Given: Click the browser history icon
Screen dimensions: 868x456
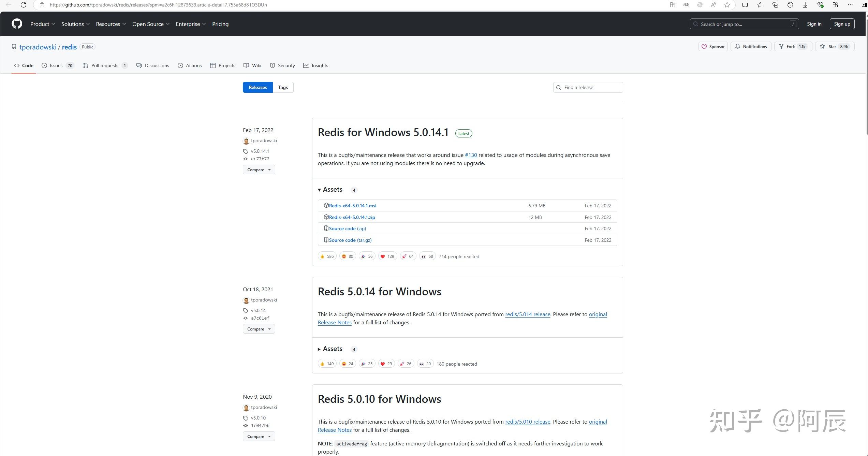Looking at the screenshot, I should pos(790,5).
